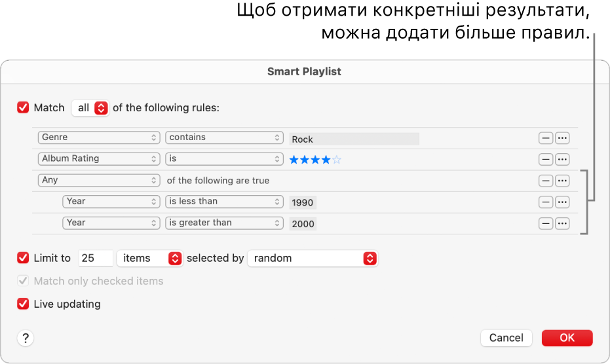Open the 'selected by random' dropdown

(313, 259)
